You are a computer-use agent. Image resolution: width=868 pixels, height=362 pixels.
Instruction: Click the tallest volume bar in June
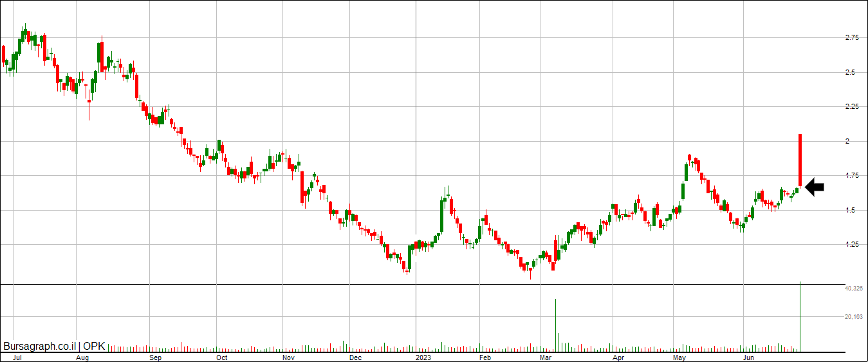[x=800, y=316]
